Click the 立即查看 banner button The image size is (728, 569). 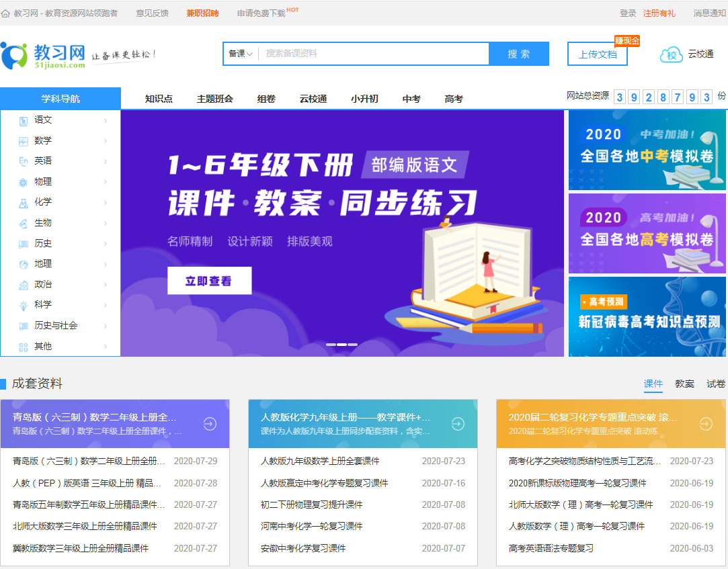point(210,281)
